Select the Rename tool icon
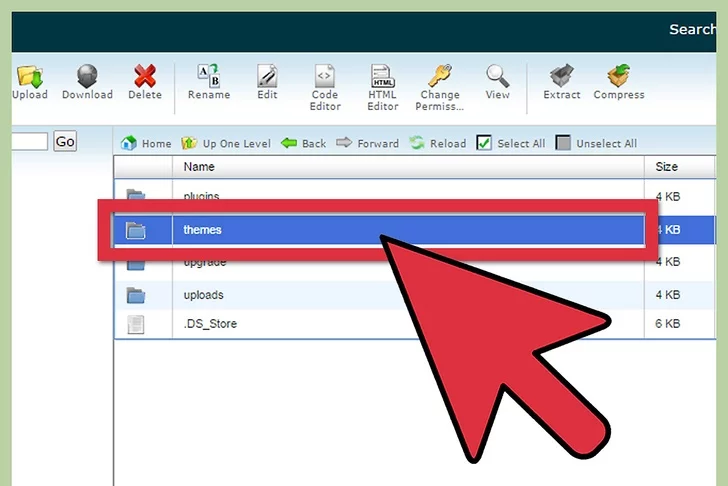 tap(209, 78)
